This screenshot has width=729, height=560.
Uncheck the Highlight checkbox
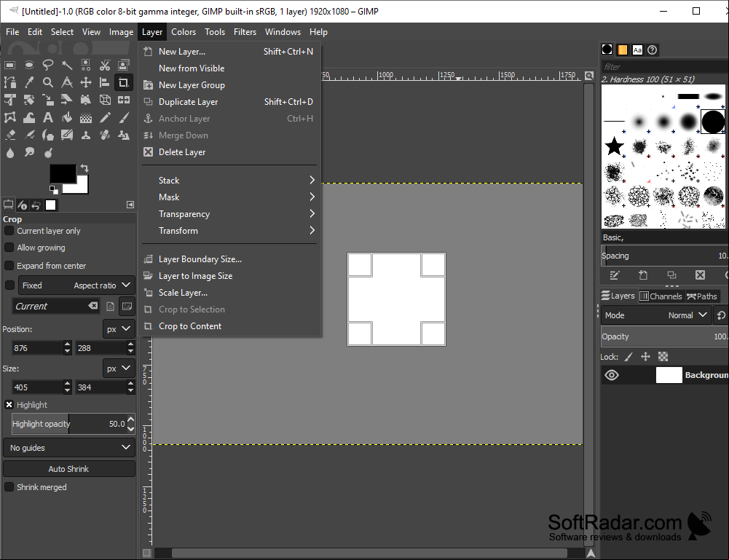point(9,405)
